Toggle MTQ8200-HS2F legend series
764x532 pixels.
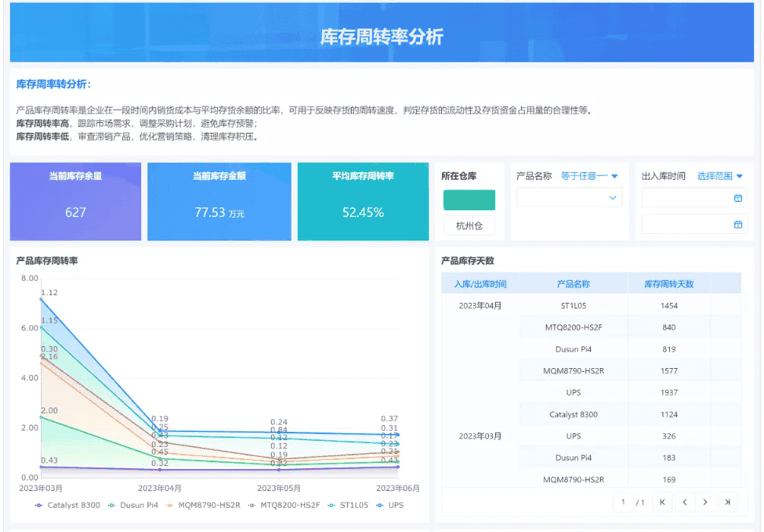[x=283, y=505]
